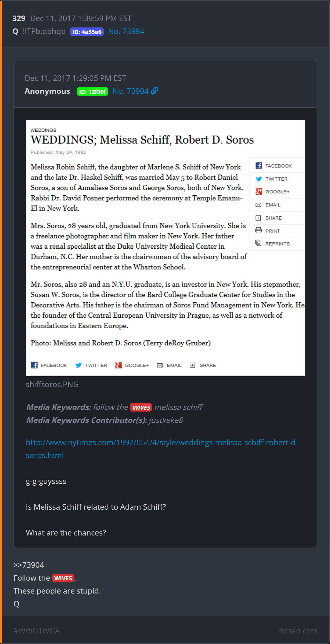The image size is (330, 644).
Task: Click the Email envelope icon in sidebar
Action: click(258, 205)
